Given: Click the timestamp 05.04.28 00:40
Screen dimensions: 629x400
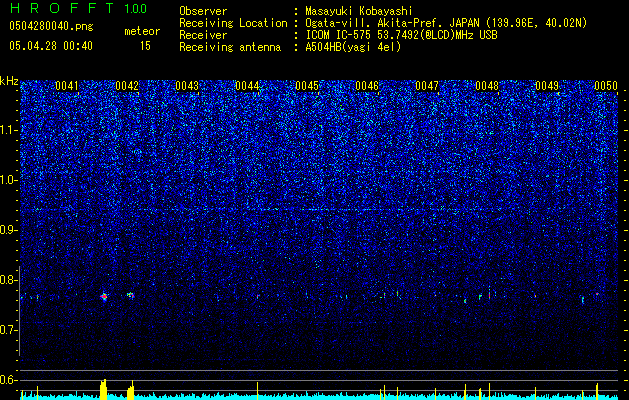Looking at the screenshot, I should (x=51, y=46).
